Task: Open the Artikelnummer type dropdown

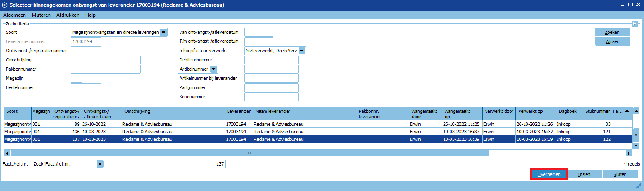Action: coord(213,69)
